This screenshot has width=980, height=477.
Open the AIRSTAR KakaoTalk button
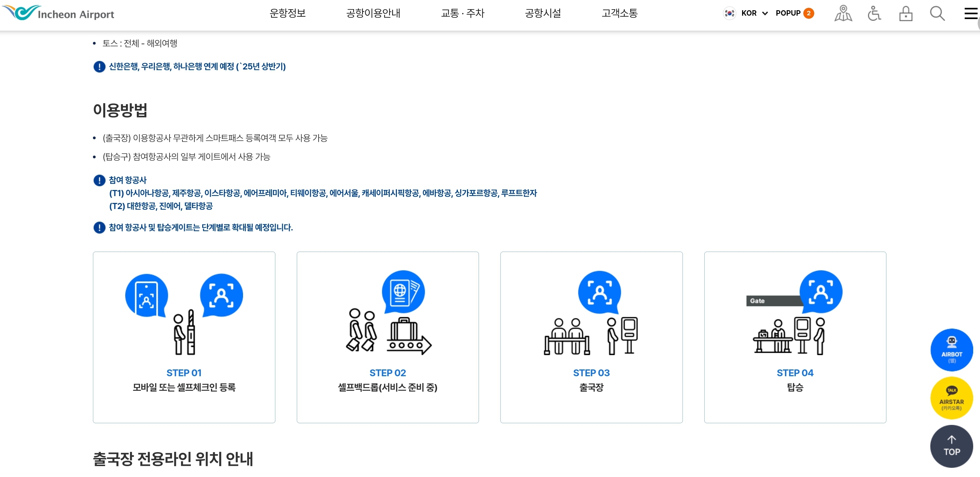951,398
